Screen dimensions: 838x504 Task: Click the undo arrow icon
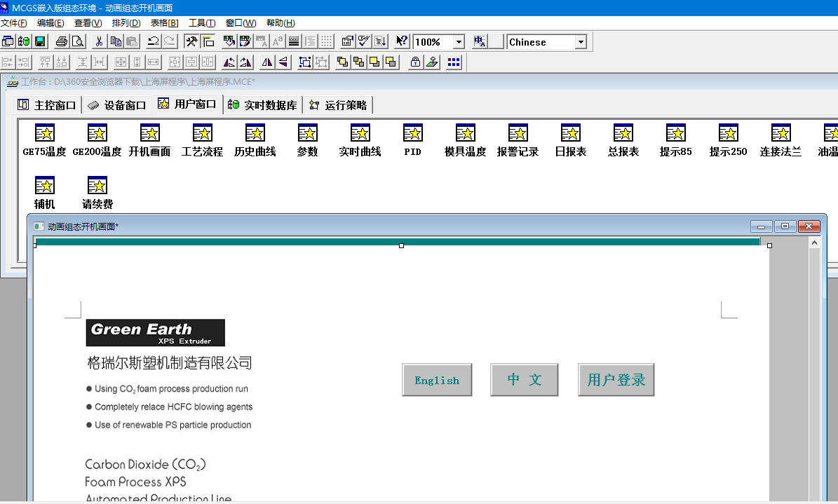(153, 42)
